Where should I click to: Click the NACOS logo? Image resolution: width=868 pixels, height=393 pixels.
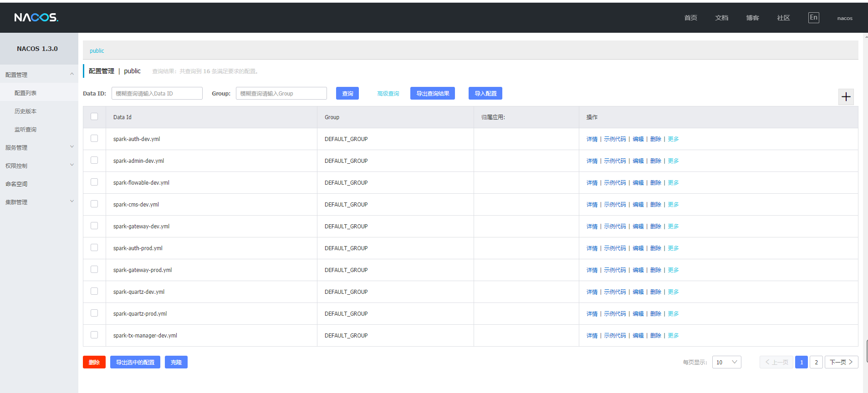36,17
